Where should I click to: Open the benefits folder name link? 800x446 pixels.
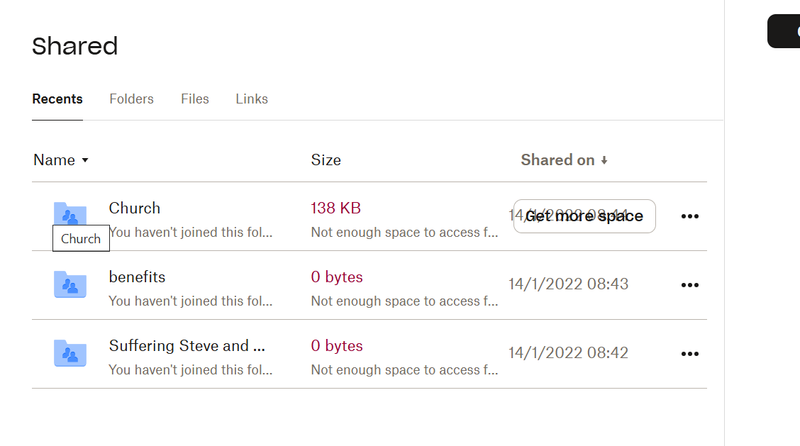[137, 277]
